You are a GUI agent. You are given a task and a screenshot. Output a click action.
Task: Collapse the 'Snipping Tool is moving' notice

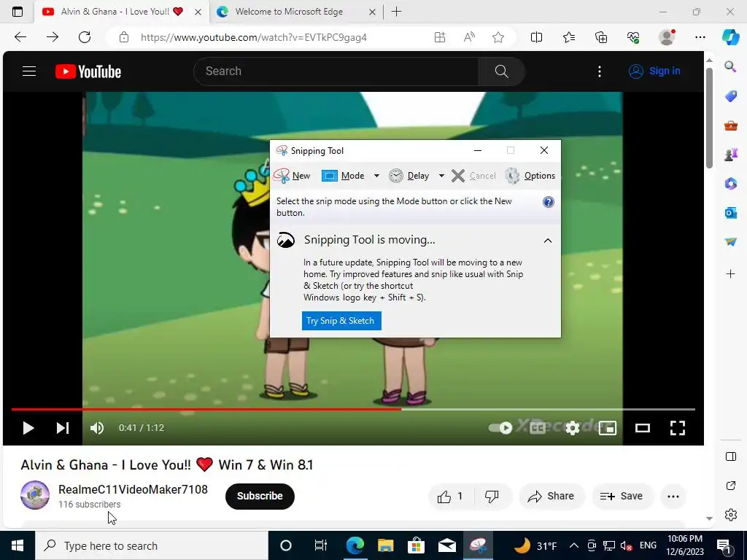548,241
